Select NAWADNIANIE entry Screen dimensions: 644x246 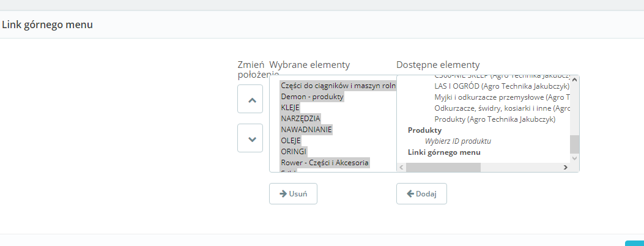click(x=306, y=130)
